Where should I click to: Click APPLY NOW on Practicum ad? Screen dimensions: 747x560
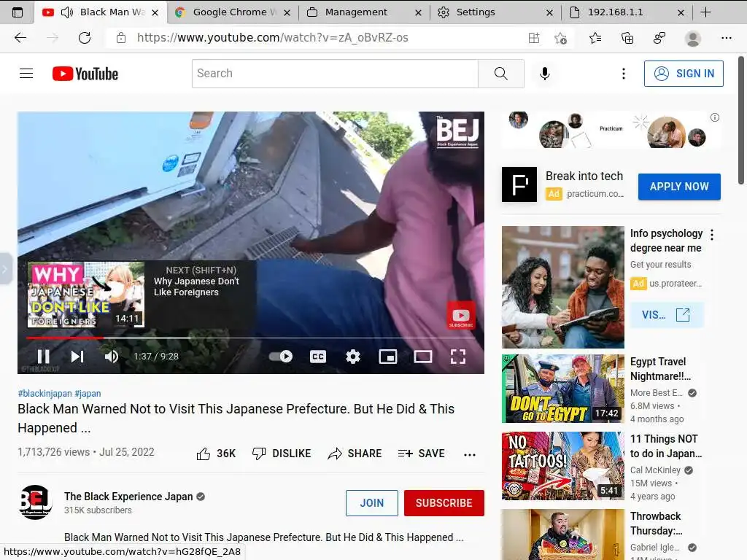click(x=679, y=187)
